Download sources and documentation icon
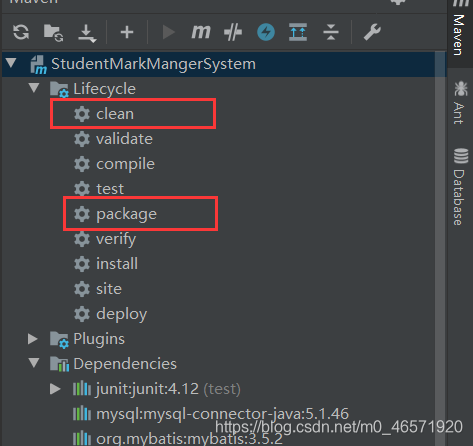The width and height of the screenshot is (473, 446). click(87, 33)
